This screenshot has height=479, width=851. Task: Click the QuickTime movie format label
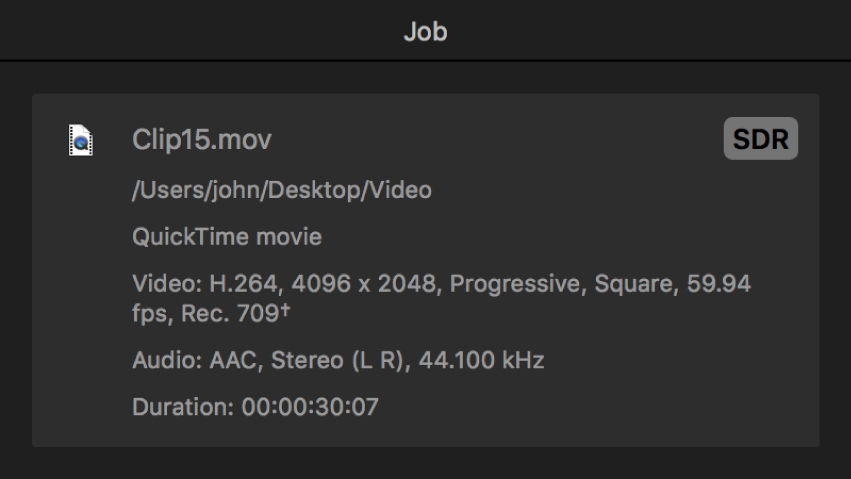[227, 238]
